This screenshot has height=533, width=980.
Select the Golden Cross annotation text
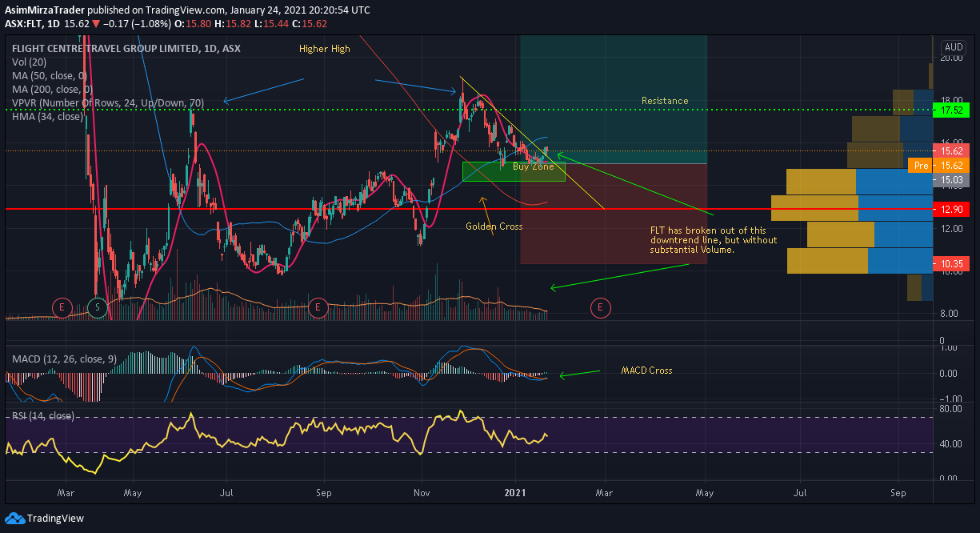(494, 226)
